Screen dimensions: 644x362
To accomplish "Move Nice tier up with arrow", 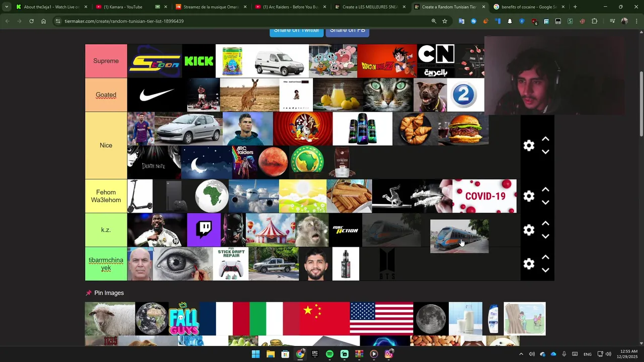I will point(545,139).
